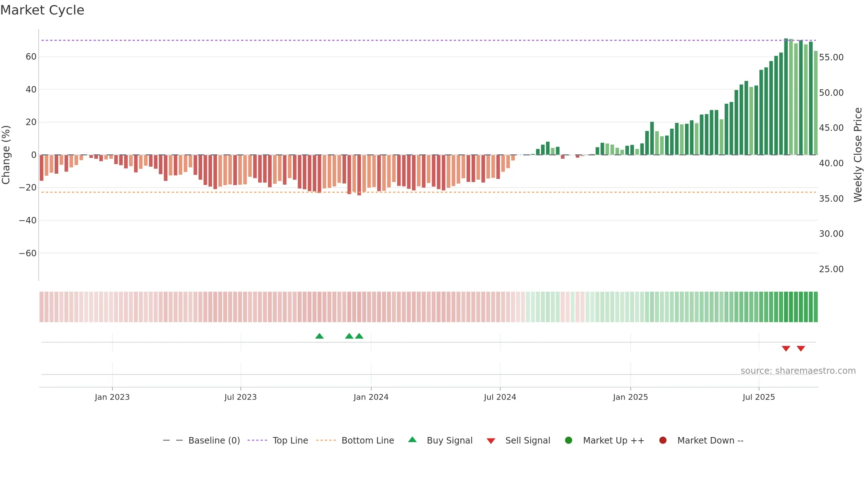Click the Change (%) axis title
This screenshot has width=868, height=488.
(x=6, y=155)
